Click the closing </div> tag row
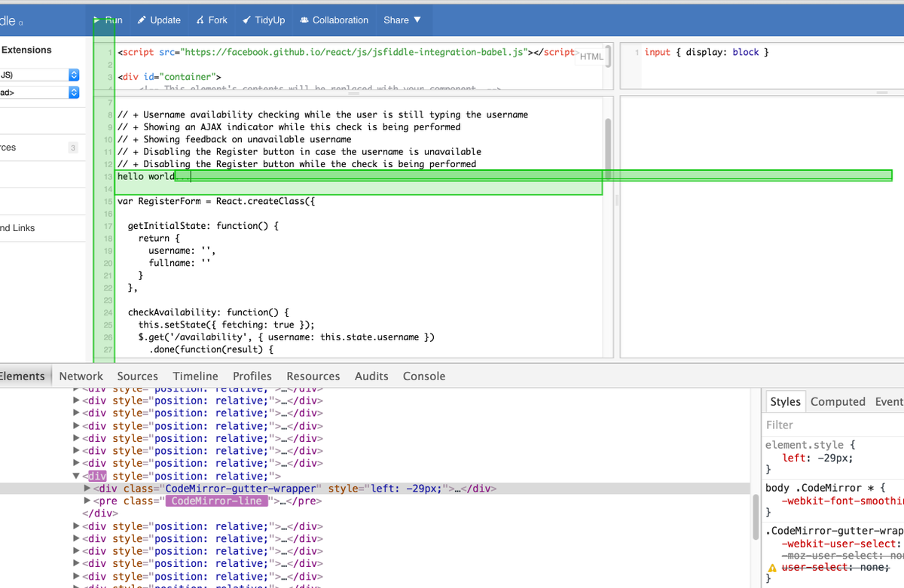Viewport: 904px width, 588px height. click(x=99, y=513)
